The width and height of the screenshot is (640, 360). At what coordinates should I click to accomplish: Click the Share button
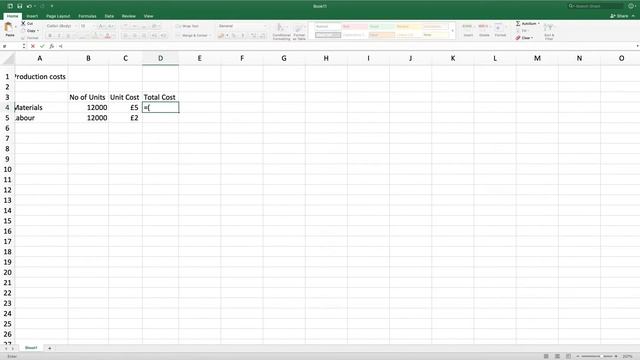click(619, 16)
